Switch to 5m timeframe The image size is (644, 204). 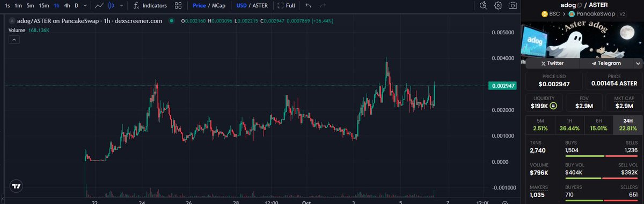[x=31, y=6]
